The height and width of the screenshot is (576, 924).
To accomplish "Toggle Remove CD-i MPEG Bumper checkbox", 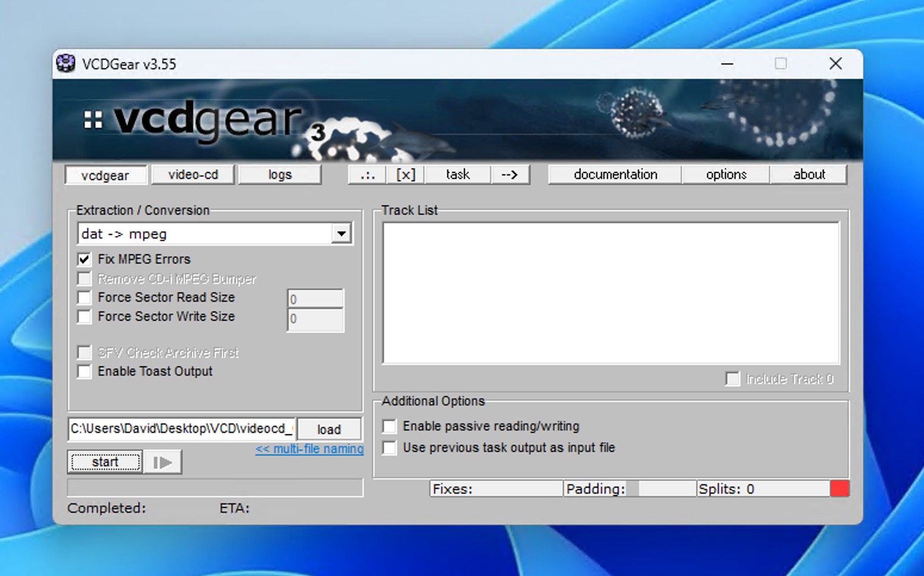I will coord(84,278).
